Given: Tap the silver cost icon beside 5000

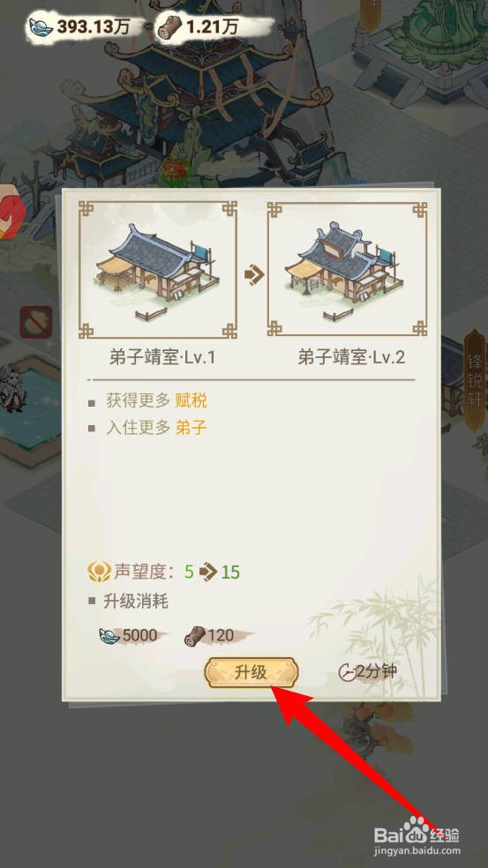Looking at the screenshot, I should (109, 635).
